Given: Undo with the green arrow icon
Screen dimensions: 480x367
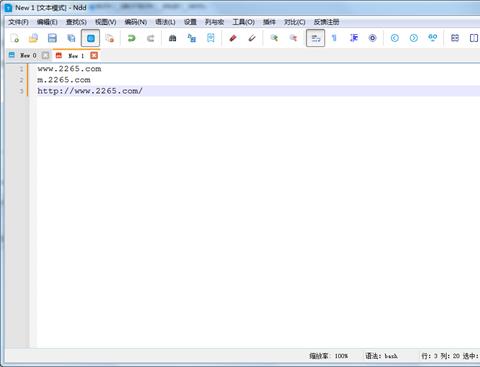Looking at the screenshot, I should 132,38.
